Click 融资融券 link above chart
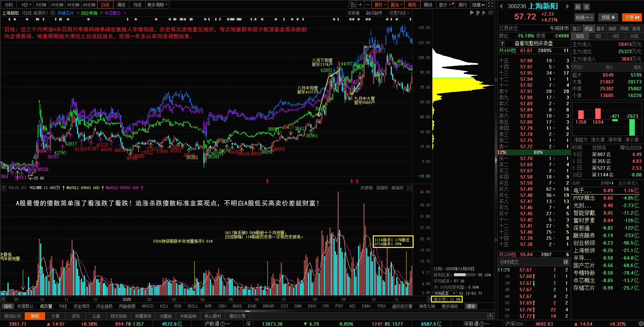This screenshot has width=644, height=327. (374, 13)
